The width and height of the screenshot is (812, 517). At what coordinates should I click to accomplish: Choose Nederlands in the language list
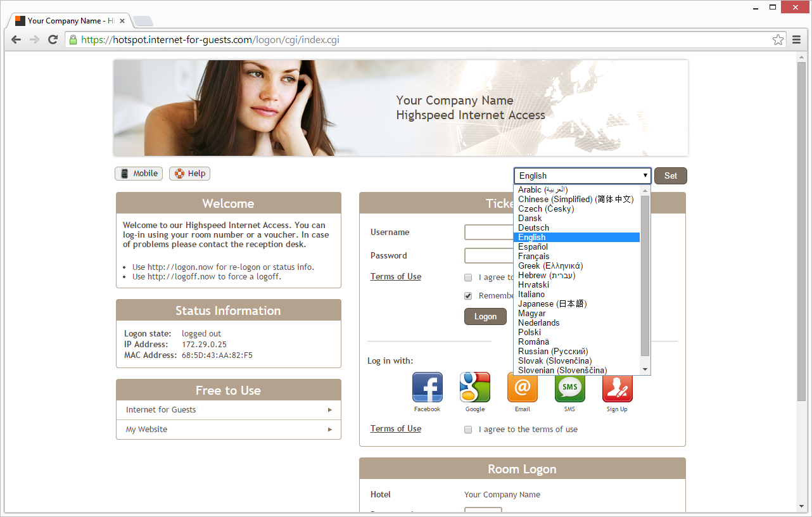576,323
